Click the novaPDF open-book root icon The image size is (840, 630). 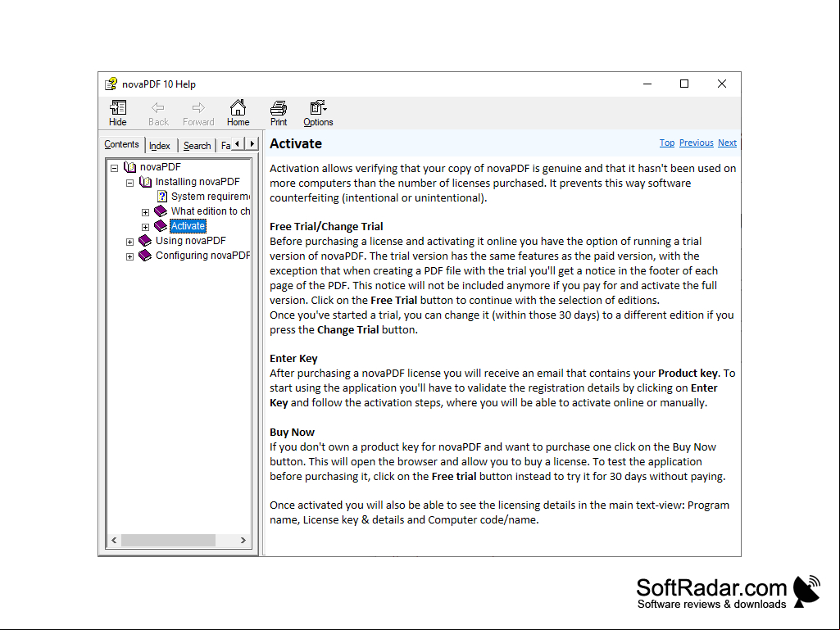[129, 166]
